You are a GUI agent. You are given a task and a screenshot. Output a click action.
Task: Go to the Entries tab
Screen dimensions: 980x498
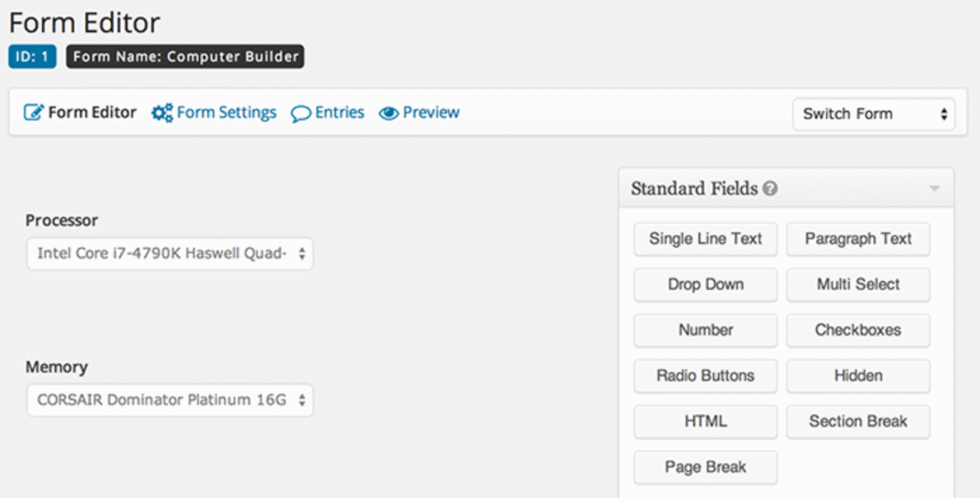tap(339, 113)
